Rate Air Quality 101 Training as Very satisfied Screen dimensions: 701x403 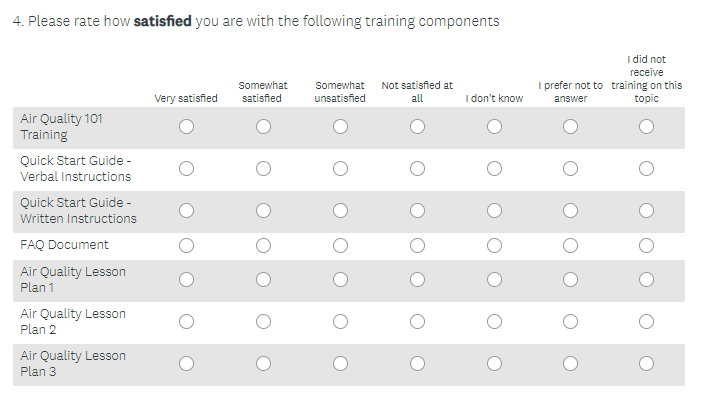click(x=186, y=127)
